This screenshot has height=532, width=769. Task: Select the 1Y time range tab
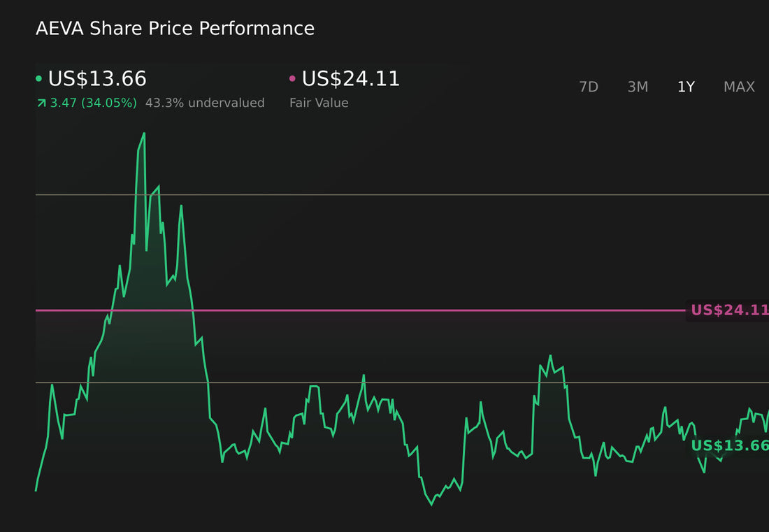coord(686,87)
